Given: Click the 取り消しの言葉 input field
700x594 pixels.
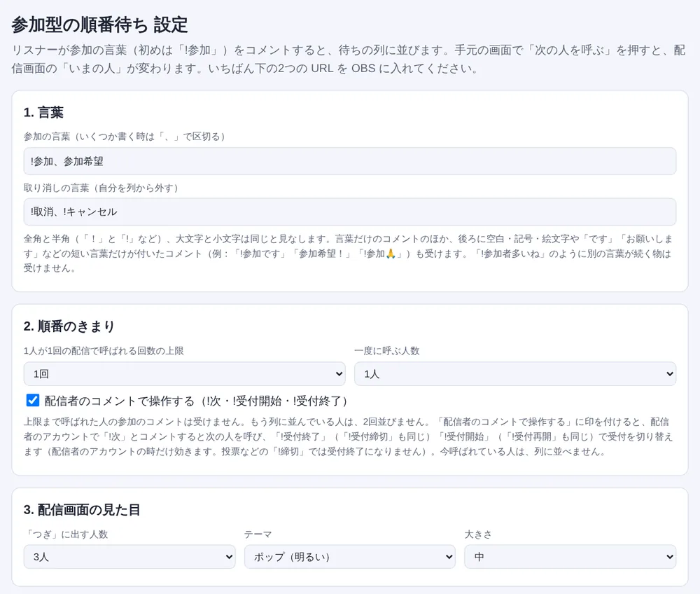Looking at the screenshot, I should 349,212.
